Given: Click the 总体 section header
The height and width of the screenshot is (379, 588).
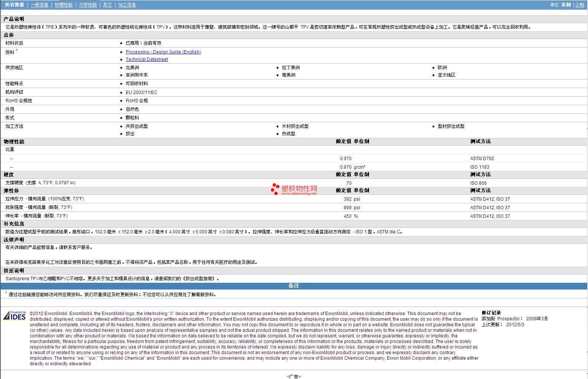Looking at the screenshot, I should pyautogui.click(x=9, y=35).
